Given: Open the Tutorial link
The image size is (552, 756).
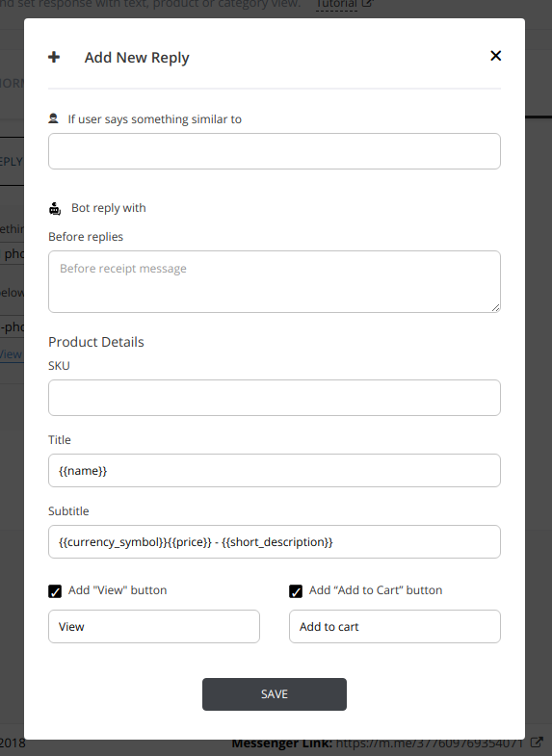Looking at the screenshot, I should click(336, 4).
